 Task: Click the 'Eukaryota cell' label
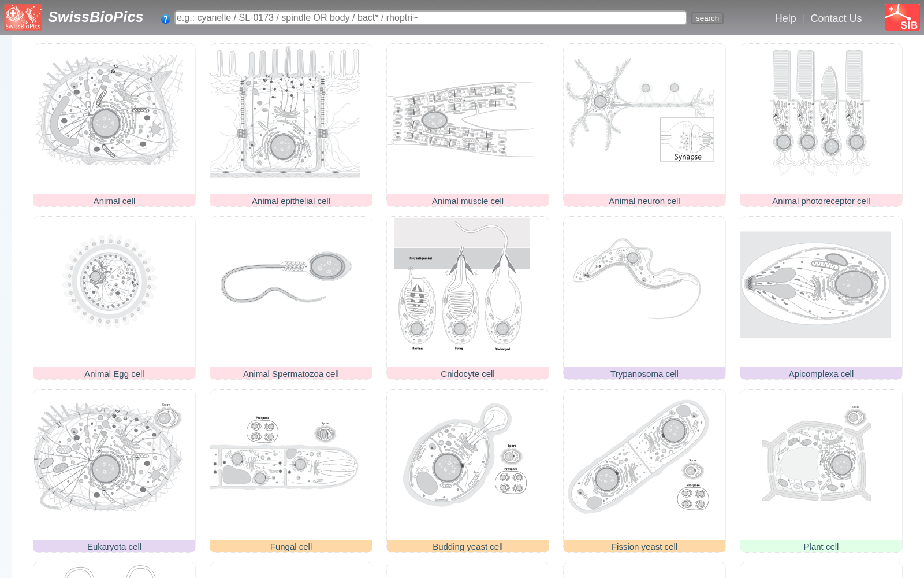click(114, 547)
